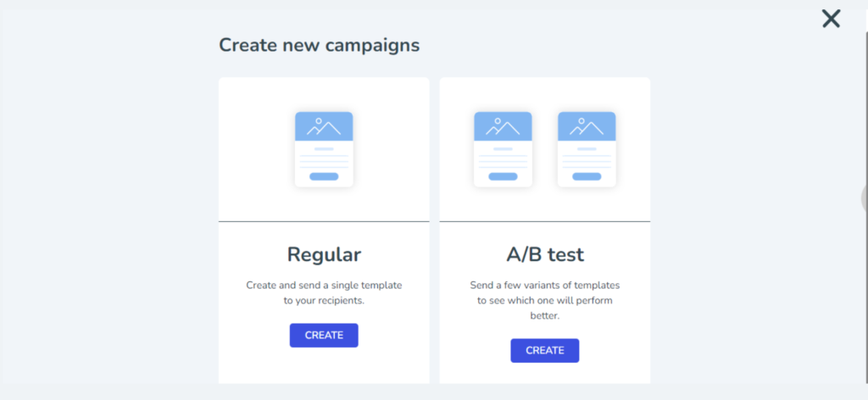The height and width of the screenshot is (400, 868).
Task: Click the A/B test heading text
Action: (545, 254)
